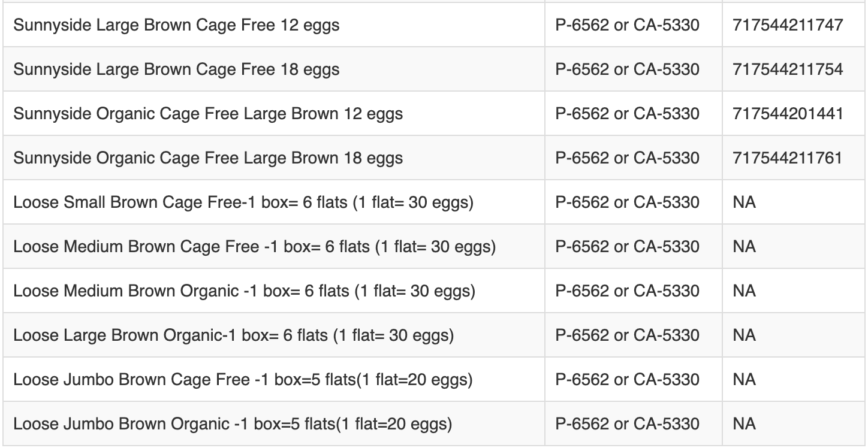
Task: Click Sunnyside Organic Cage Free Large Brown 12 eggs
Action: coord(208,114)
